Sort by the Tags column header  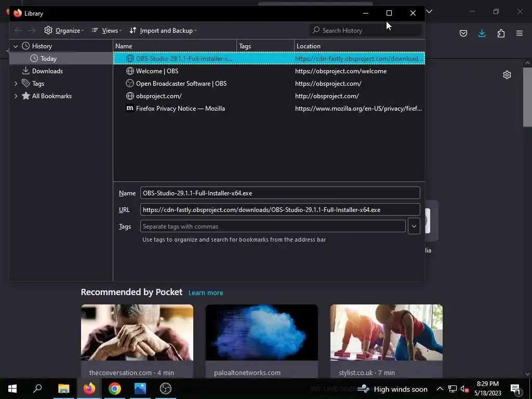click(x=265, y=46)
